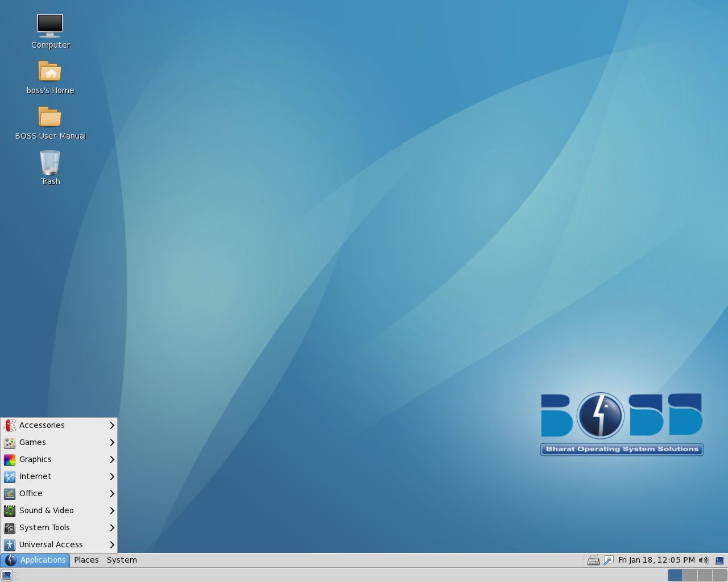The image size is (728, 582).
Task: Expand the Games submenu arrow
Action: point(112,442)
